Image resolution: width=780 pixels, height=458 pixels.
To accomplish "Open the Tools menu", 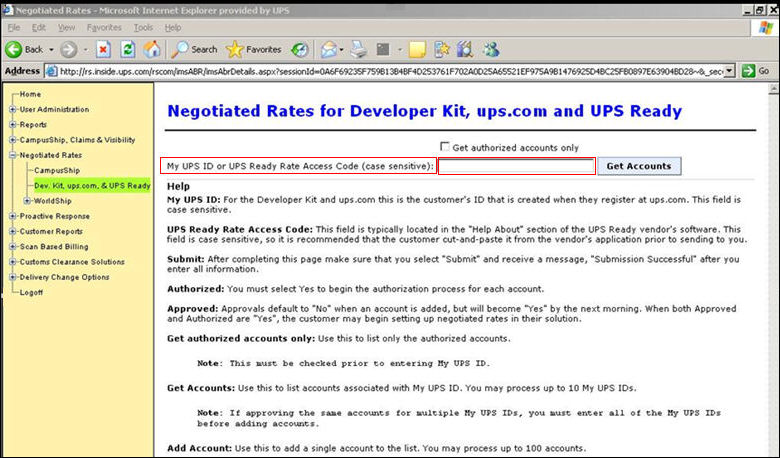I will pyautogui.click(x=143, y=28).
